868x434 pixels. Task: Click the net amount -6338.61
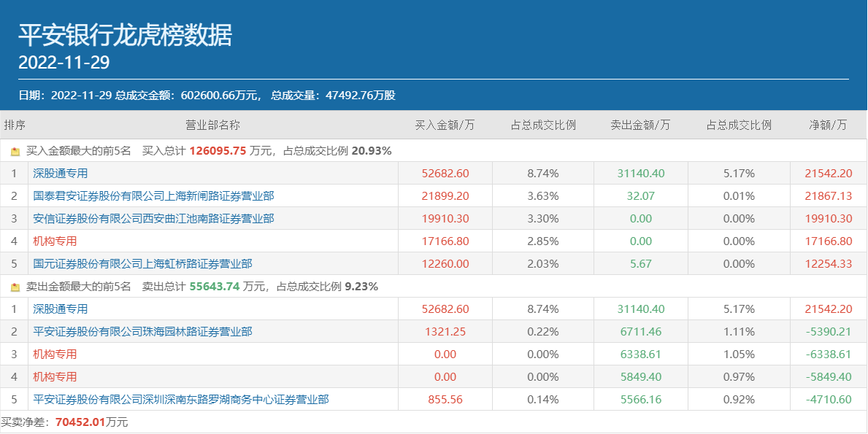coord(829,354)
